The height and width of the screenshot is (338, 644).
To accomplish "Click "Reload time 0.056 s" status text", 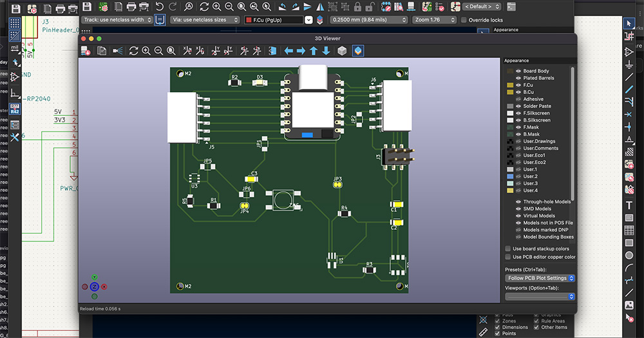I will [x=100, y=308].
